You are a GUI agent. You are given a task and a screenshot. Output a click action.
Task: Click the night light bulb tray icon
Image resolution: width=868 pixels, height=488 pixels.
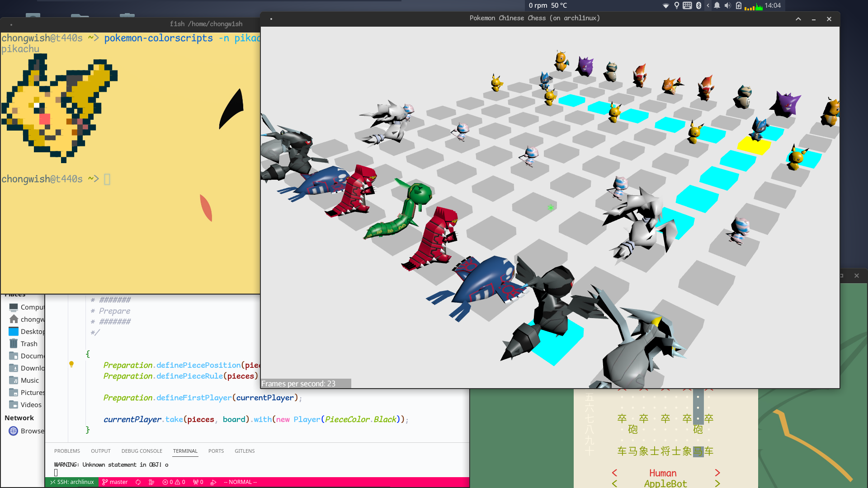coord(677,5)
